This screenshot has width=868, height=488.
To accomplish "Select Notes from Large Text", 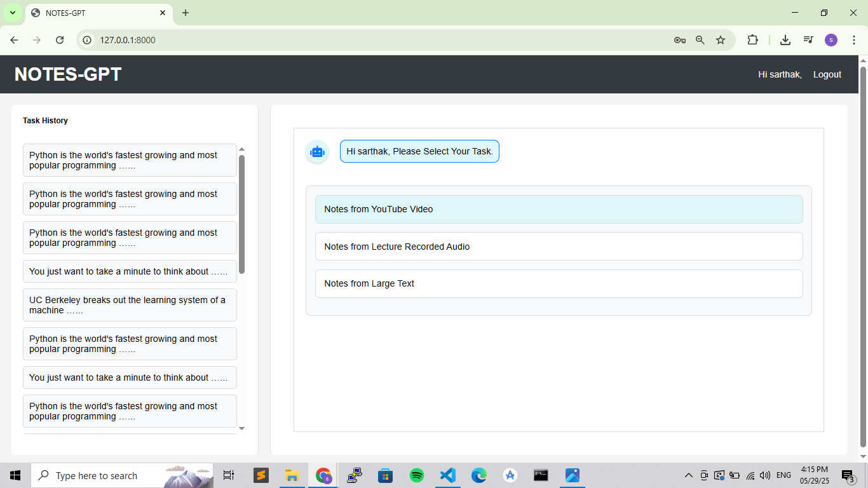I will coord(559,283).
